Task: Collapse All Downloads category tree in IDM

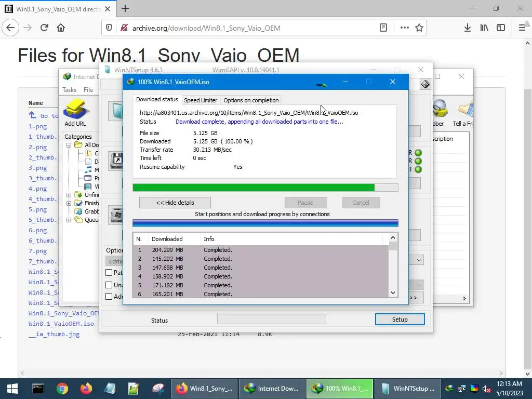Action: pyautogui.click(x=69, y=145)
